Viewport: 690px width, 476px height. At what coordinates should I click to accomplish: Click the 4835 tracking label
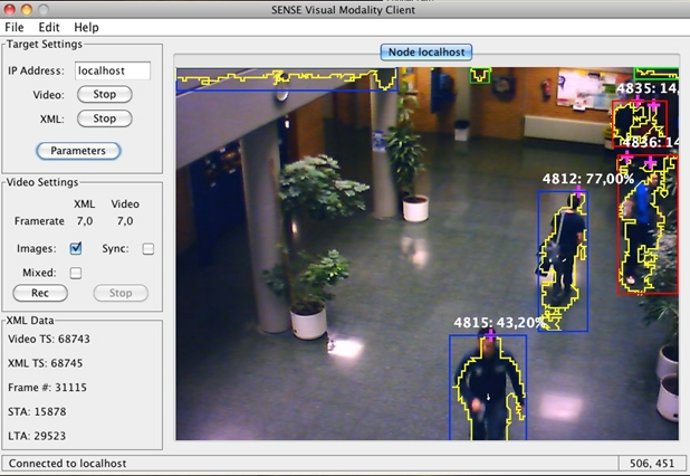point(647,88)
